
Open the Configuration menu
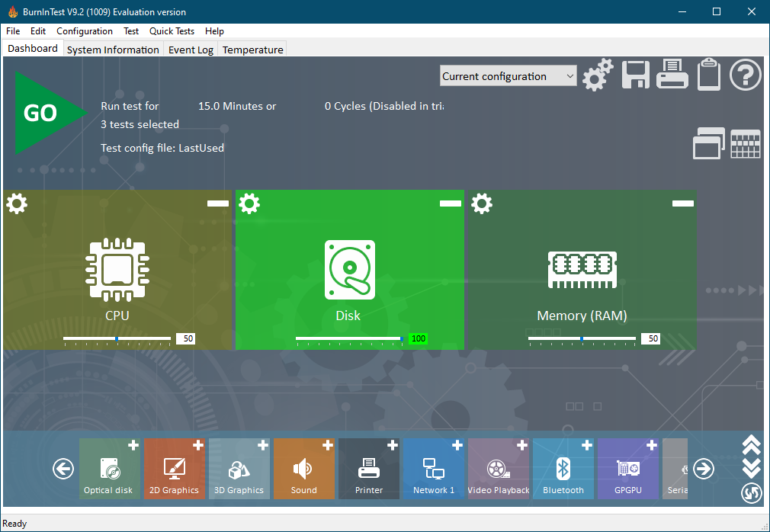click(85, 31)
